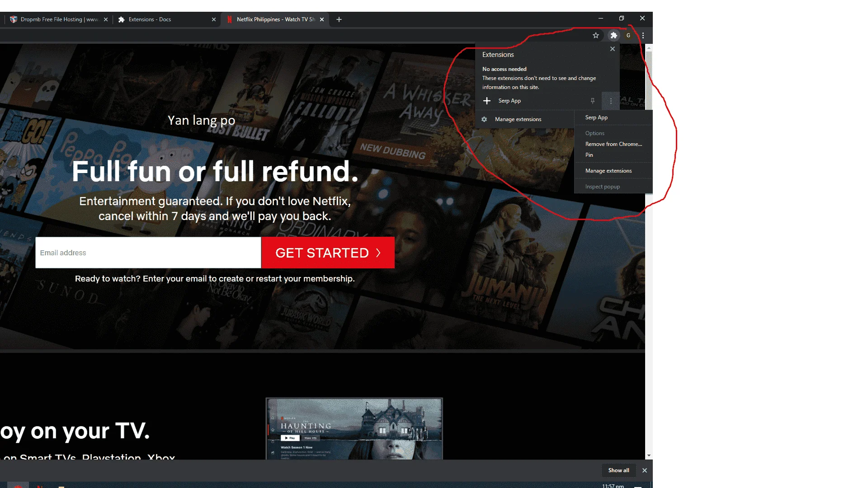Minimize the Chrome window
868x488 pixels.
pyautogui.click(x=600, y=19)
